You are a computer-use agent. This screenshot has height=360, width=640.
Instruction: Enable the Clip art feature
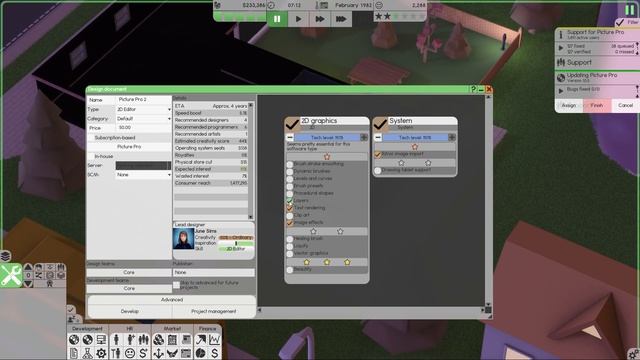290,216
